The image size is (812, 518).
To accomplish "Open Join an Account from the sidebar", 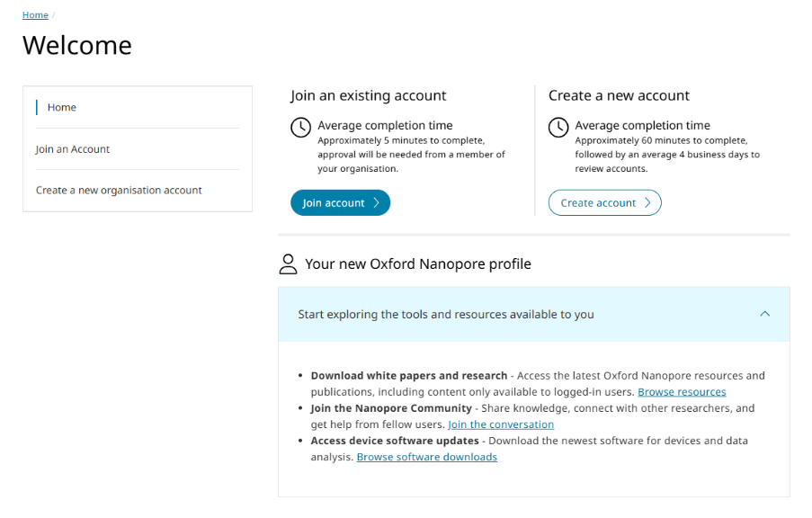I will point(73,149).
